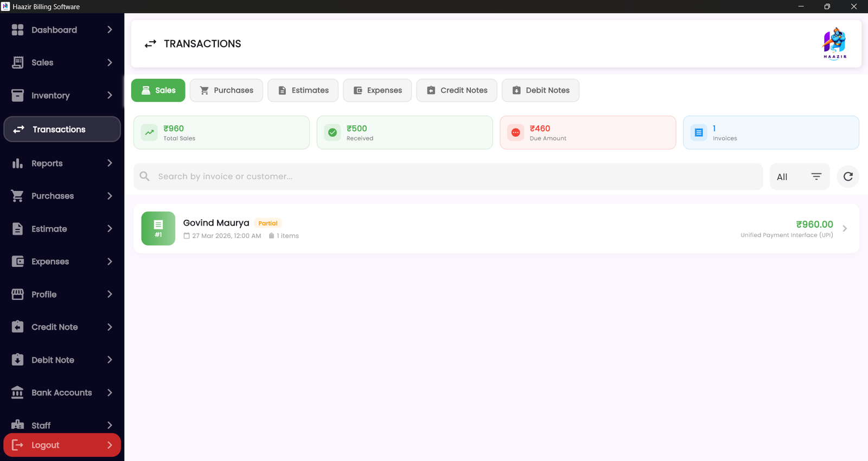Click the Bank Accounts sidebar icon
This screenshot has width=868, height=461.
click(17, 393)
